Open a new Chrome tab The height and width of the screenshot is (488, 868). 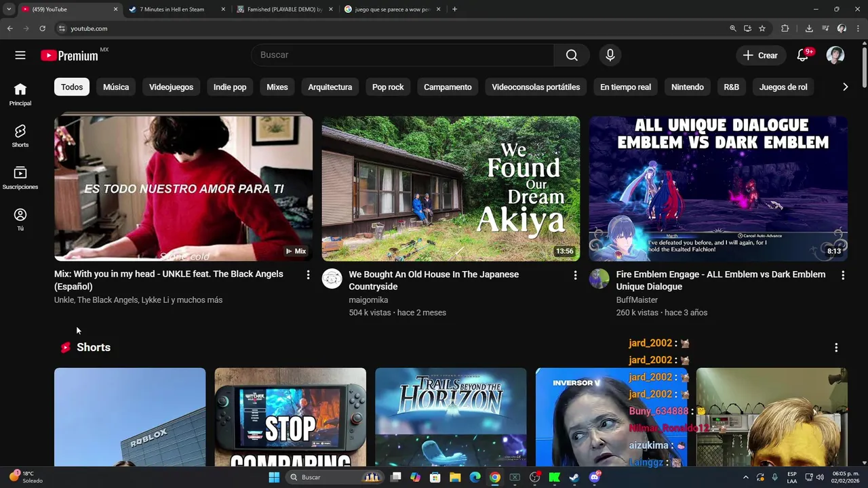point(454,9)
